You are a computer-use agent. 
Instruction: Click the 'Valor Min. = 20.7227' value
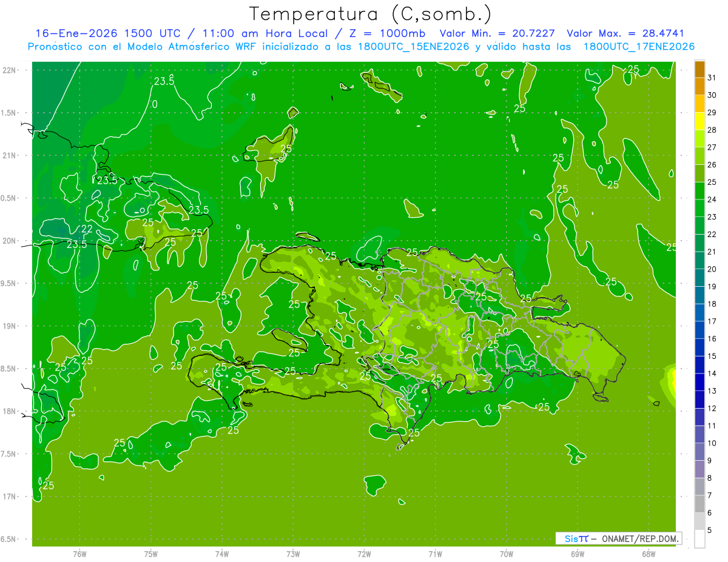(x=497, y=34)
